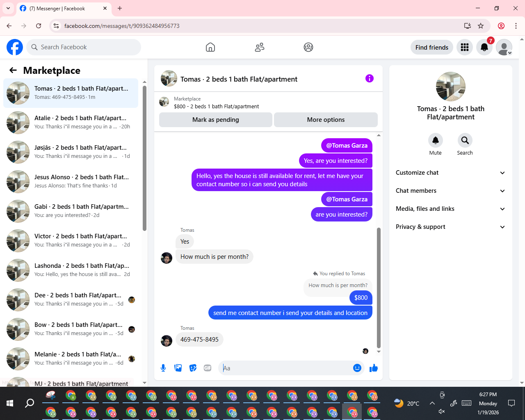Open the Jøsjâs conversation

(x=71, y=152)
